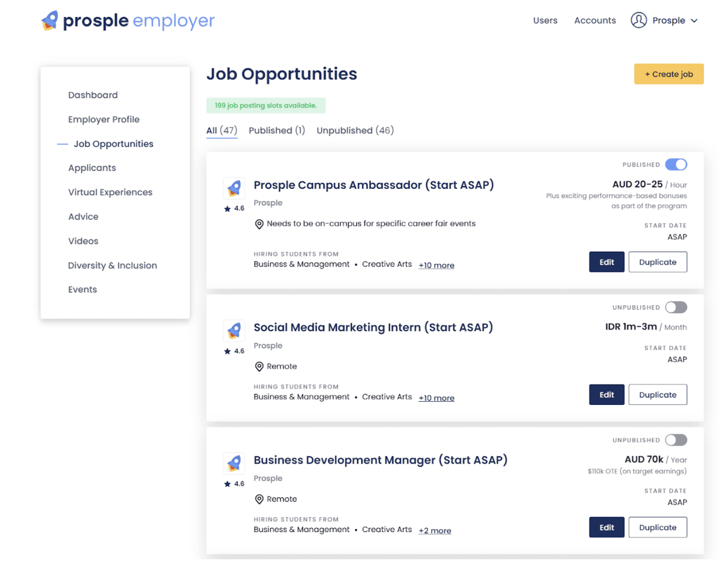Duplicate the Prosple Campus Ambassador job

(x=657, y=262)
